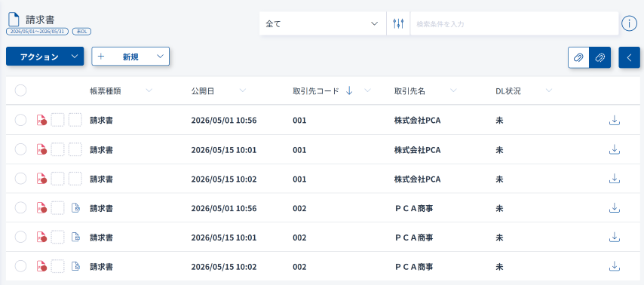Click 株式会社PCA in the 2026/05/15 10:02 row
This screenshot has height=285, width=644.
click(417, 179)
